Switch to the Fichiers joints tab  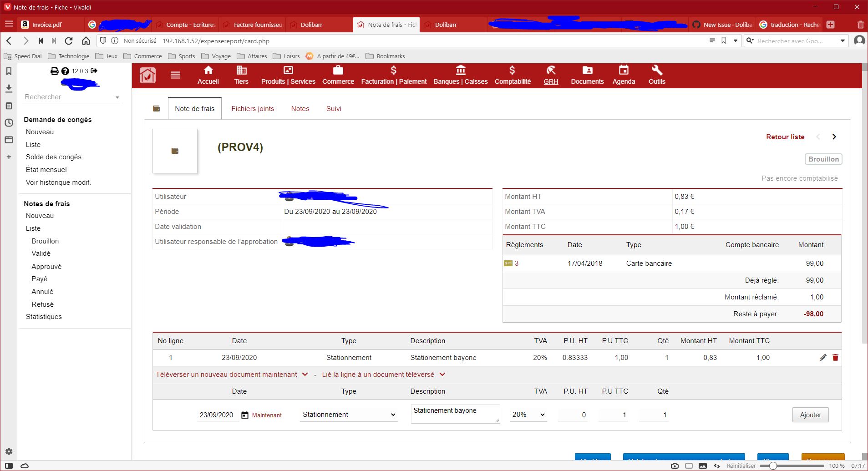(253, 108)
